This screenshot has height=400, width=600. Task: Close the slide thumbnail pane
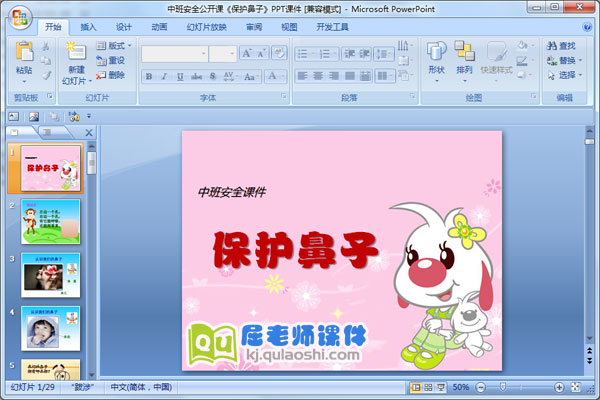[89, 133]
